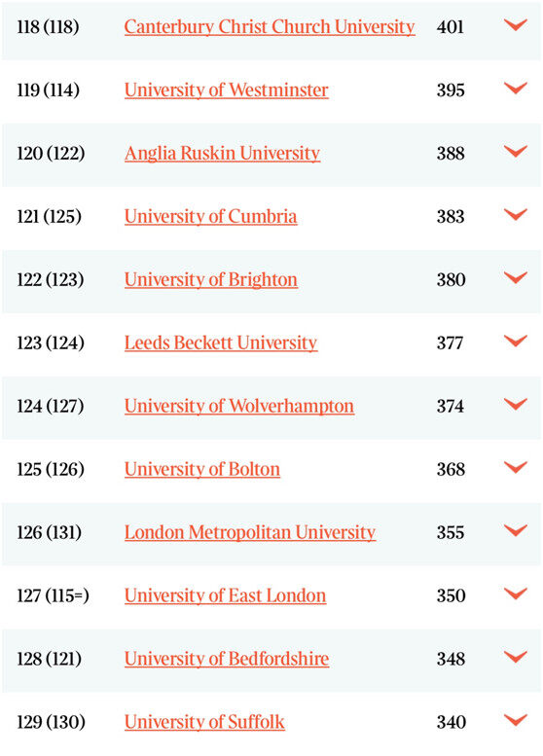The width and height of the screenshot is (543, 756).
Task: Expand the University of Bolton row
Action: coord(516,467)
